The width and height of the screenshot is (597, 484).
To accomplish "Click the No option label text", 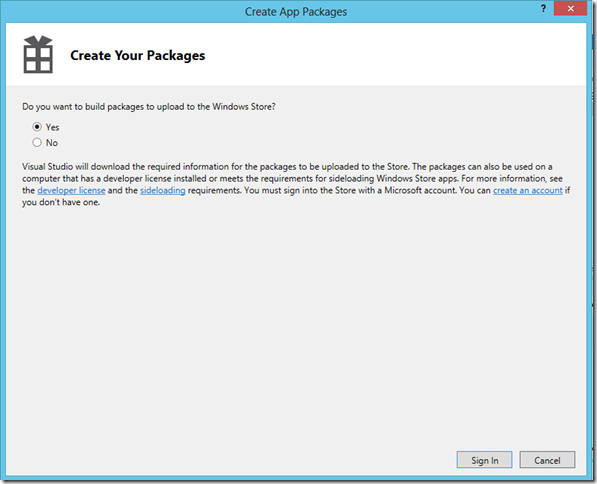I will [52, 143].
